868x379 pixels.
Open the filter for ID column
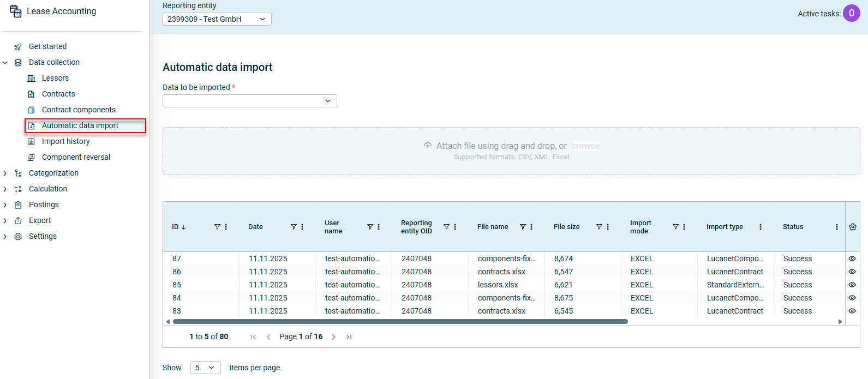(x=217, y=227)
